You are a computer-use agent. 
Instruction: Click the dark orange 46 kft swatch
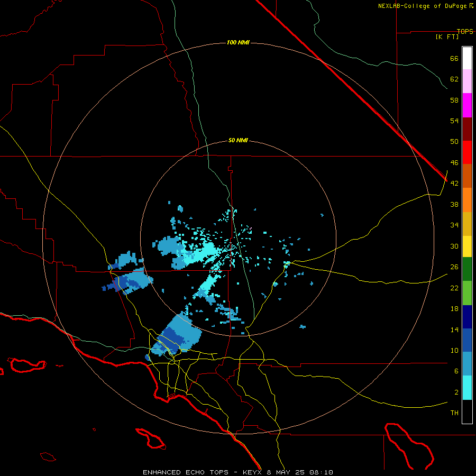click(467, 176)
